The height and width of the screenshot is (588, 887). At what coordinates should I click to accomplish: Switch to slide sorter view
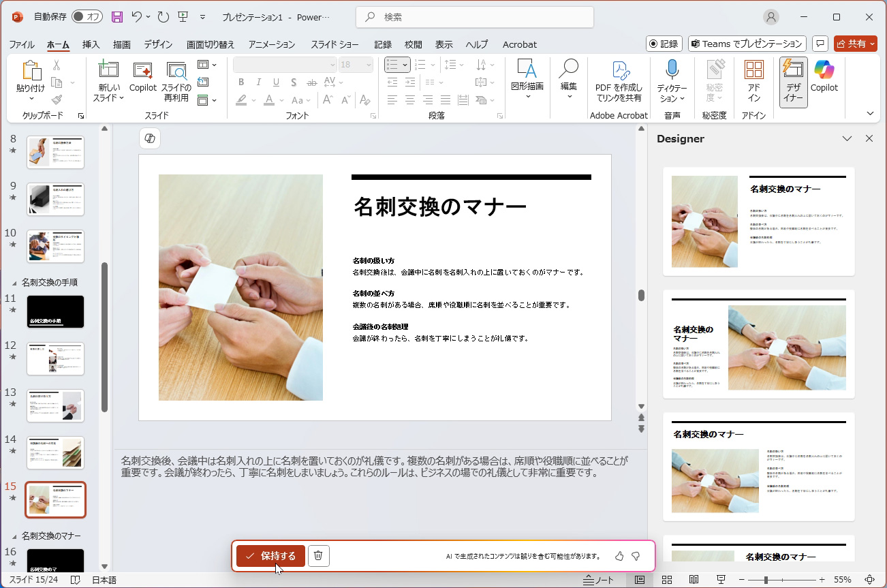[668, 580]
